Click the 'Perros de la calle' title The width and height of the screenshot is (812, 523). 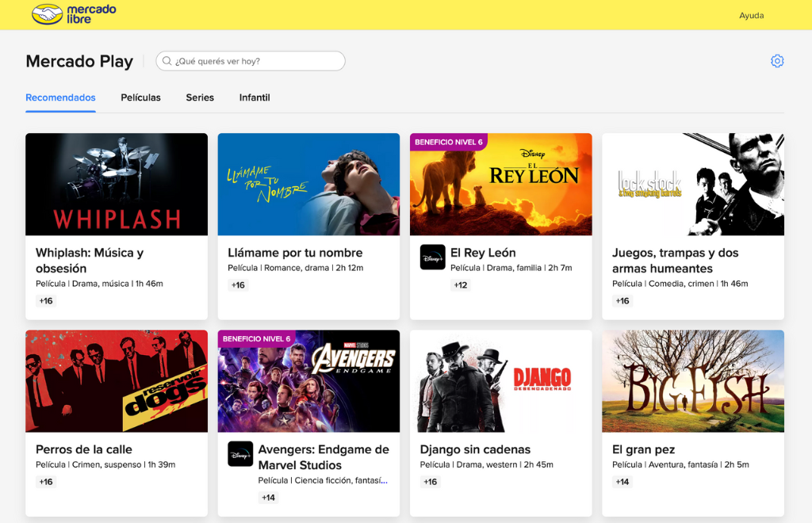click(84, 449)
